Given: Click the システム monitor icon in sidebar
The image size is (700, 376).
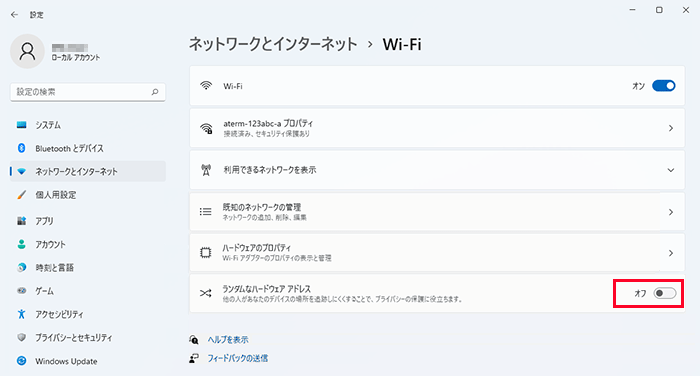Looking at the screenshot, I should (x=21, y=125).
